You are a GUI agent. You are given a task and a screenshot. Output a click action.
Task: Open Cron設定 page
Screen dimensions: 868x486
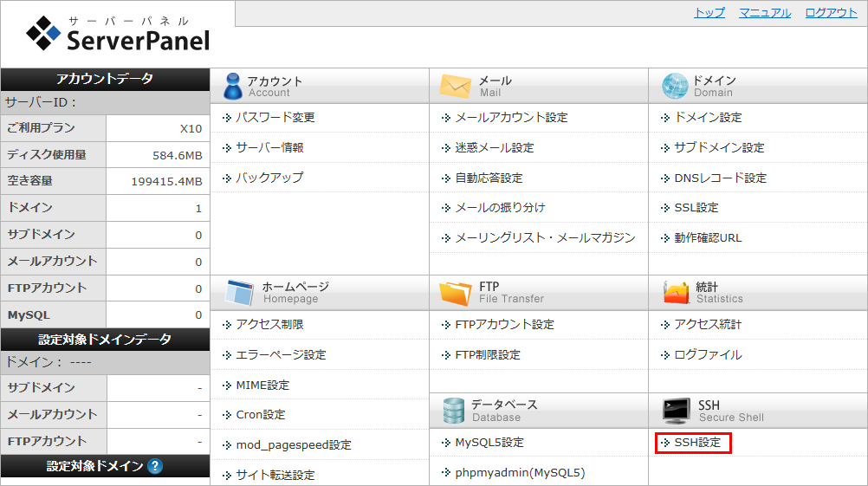tap(260, 415)
